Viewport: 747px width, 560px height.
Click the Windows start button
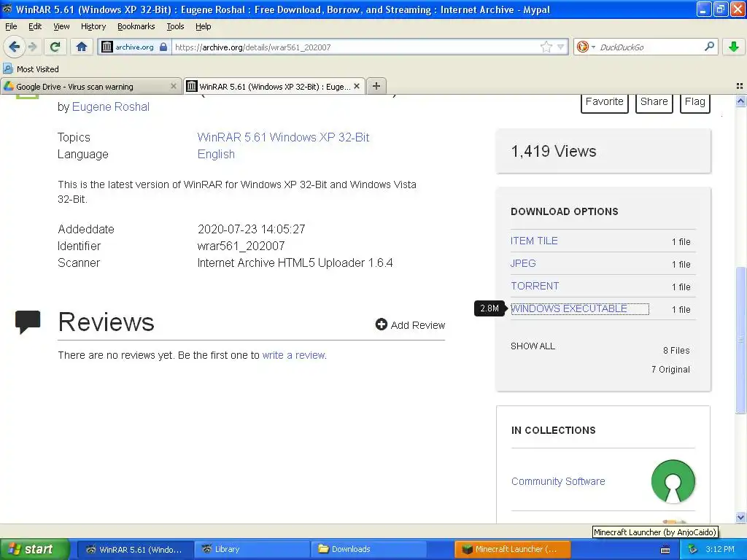(x=34, y=549)
